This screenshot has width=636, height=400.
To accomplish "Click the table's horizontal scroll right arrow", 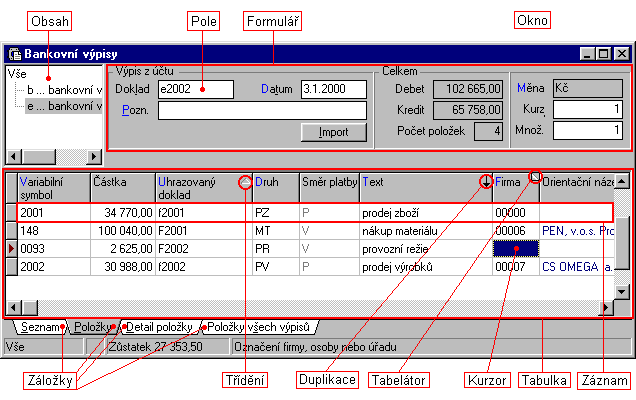I will coord(606,308).
